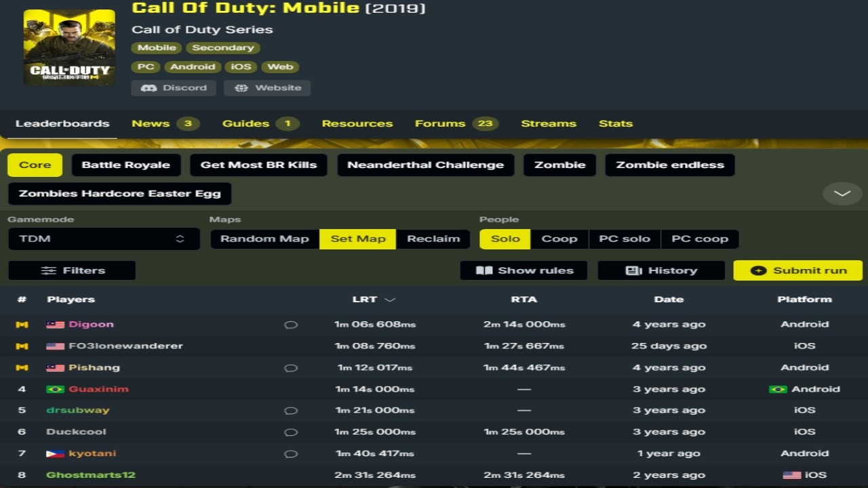
Task: Select Get Most BR Kills category
Action: 259,165
